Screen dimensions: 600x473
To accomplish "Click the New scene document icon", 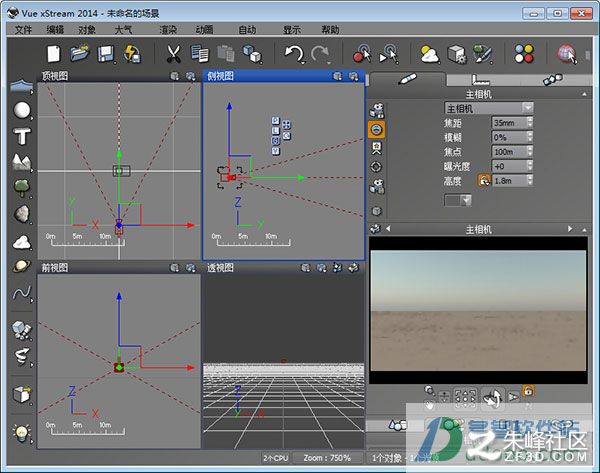I will coord(54,54).
